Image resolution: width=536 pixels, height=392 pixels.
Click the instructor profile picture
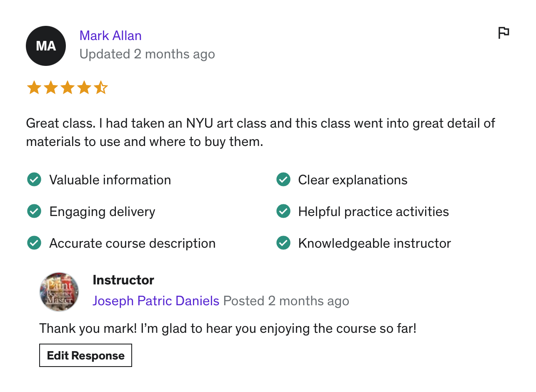(x=59, y=292)
